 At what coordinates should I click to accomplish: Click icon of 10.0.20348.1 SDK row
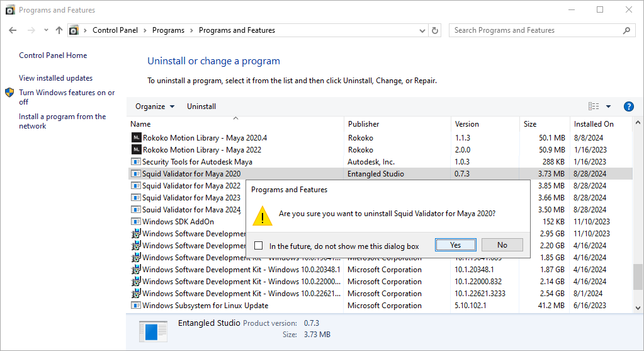tap(136, 270)
